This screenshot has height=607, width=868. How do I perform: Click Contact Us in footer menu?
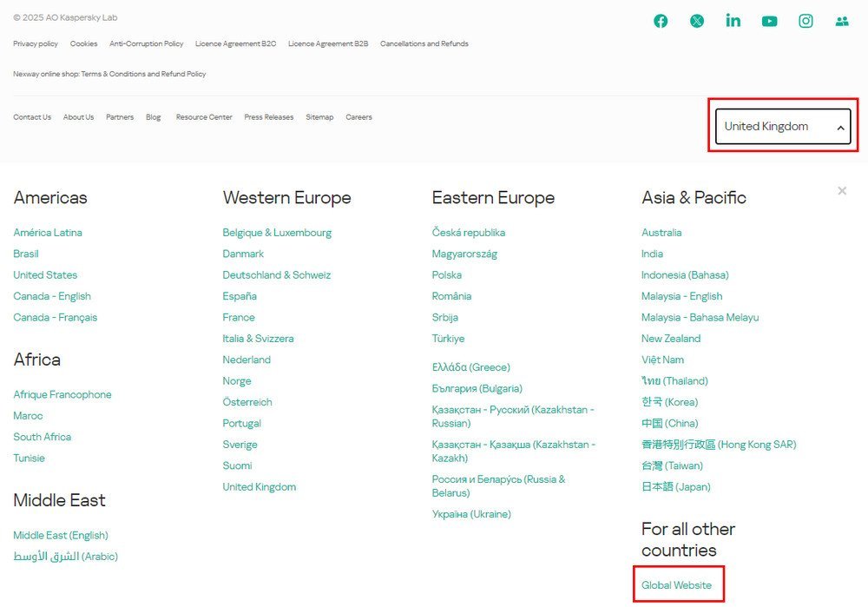click(32, 117)
